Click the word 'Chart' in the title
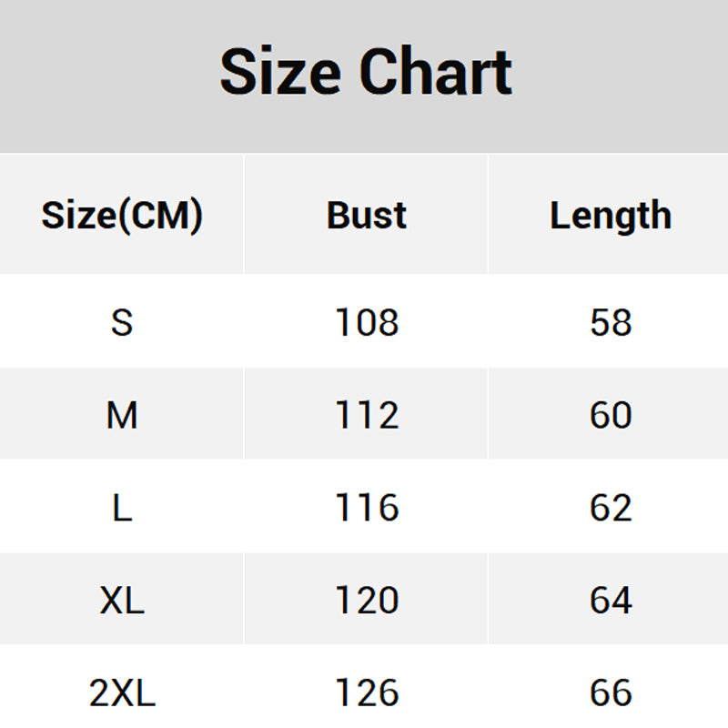Image resolution: width=728 pixels, height=728 pixels. tap(435, 73)
